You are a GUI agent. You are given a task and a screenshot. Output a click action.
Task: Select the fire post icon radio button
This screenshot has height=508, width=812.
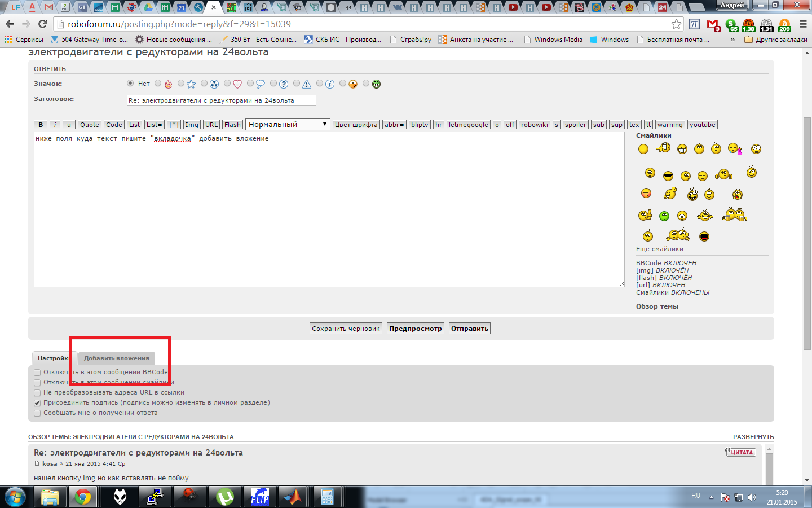158,84
